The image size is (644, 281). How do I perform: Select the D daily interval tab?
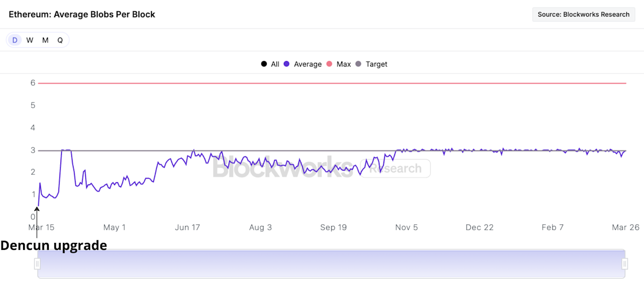[15, 40]
